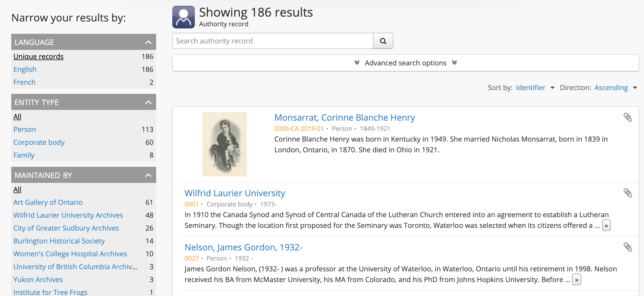The width and height of the screenshot is (644, 296).
Task: Collapse the Entity Type facet
Action: tap(148, 102)
